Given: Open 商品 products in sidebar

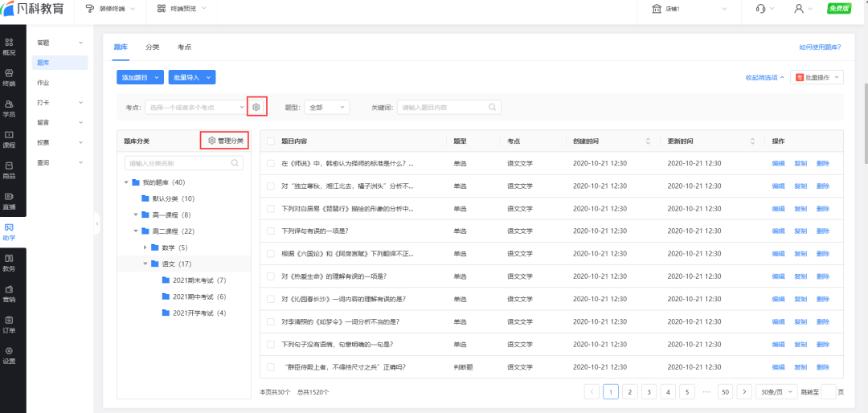Looking at the screenshot, I should (9, 170).
